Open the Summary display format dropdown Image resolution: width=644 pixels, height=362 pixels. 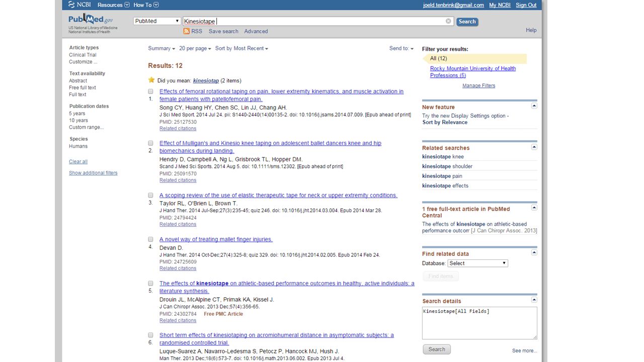[x=162, y=48]
